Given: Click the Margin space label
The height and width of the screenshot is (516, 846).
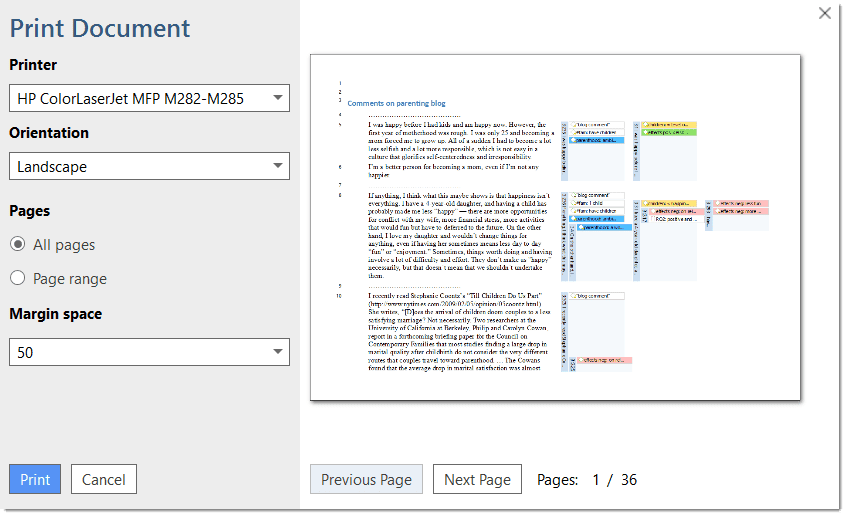Looking at the screenshot, I should pos(56,314).
